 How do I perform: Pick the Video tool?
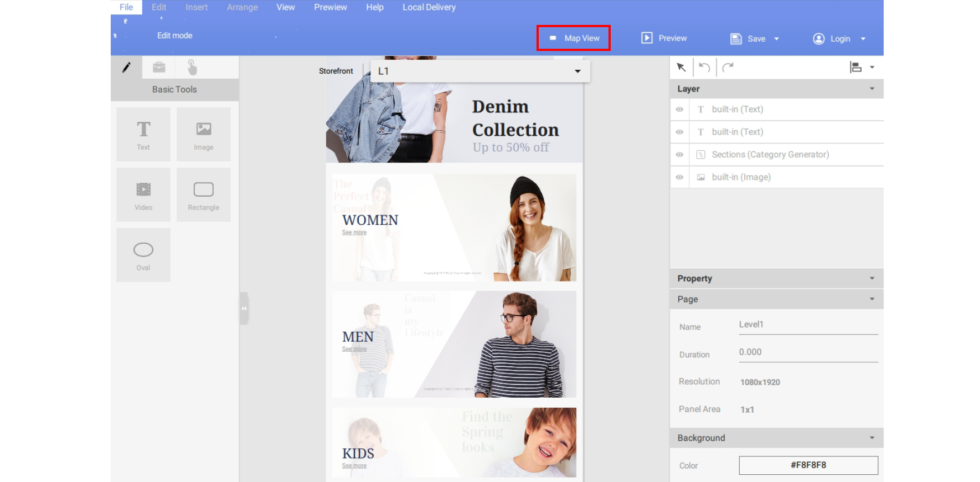pyautogui.click(x=143, y=195)
